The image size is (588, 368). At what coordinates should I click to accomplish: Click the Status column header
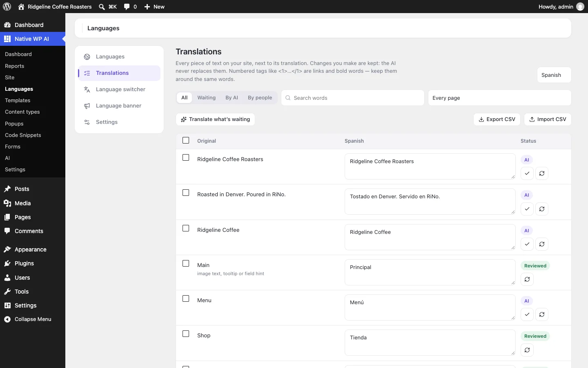click(528, 141)
